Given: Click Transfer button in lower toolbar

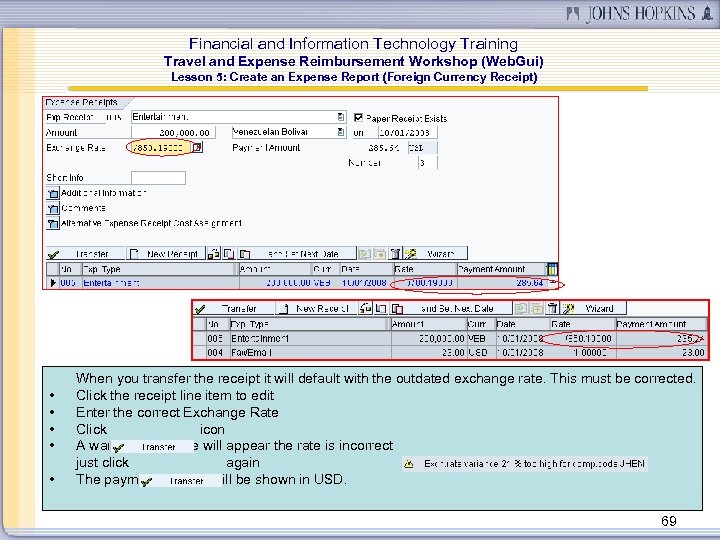Looking at the screenshot, I should [234, 309].
